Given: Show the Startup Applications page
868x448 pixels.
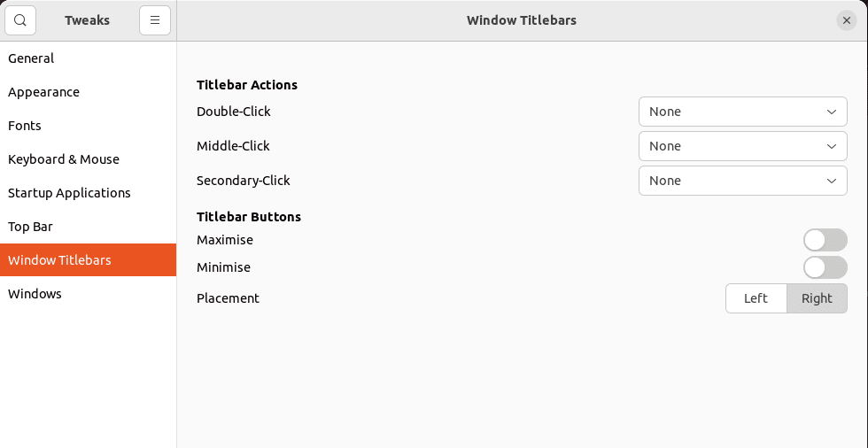Looking at the screenshot, I should point(69,193).
